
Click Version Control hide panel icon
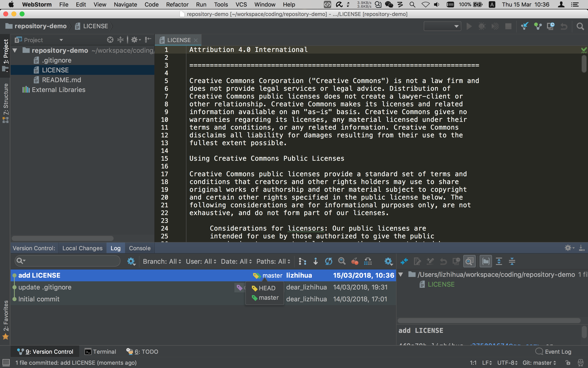582,248
